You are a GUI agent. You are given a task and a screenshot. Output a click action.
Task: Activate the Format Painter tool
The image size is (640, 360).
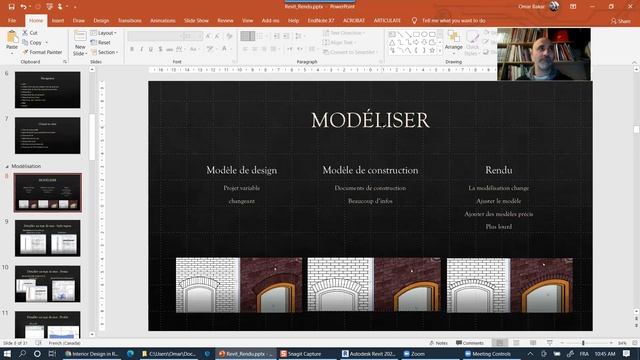coord(42,52)
